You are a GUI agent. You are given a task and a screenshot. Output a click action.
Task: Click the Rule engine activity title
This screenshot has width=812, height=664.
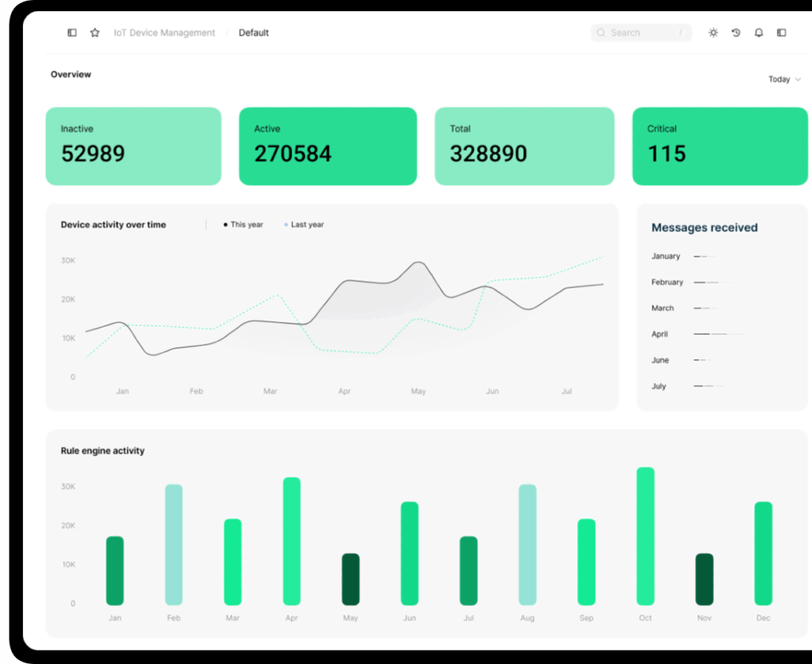click(102, 451)
